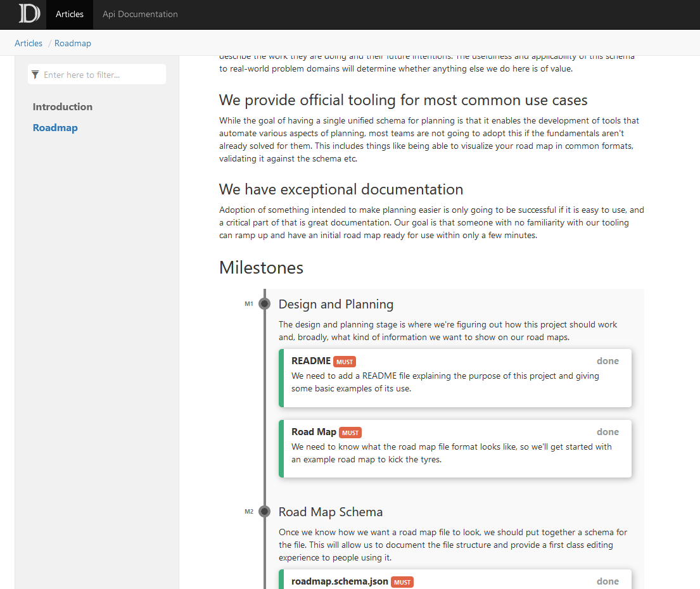Screen dimensions: 700x589
Task: Click the M1 milestone timeline marker
Action: tap(264, 303)
